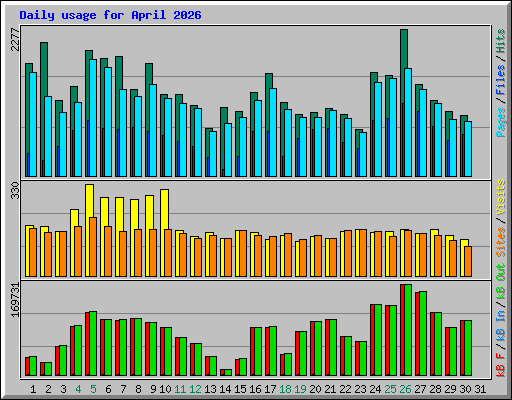
Task: Click day 10 on the x-axis
Action: (x=165, y=389)
